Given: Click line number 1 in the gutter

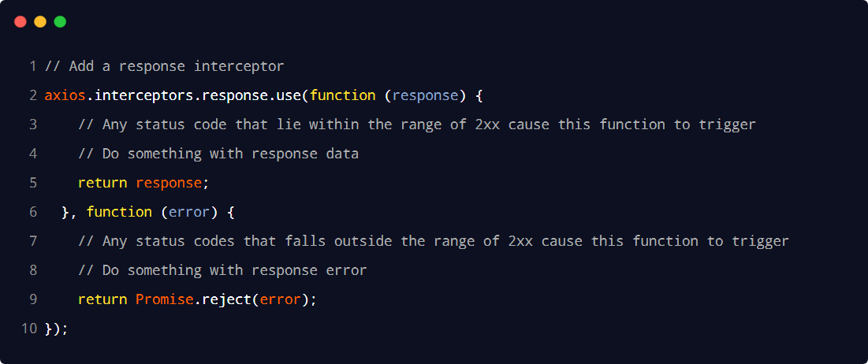Looking at the screenshot, I should point(32,66).
